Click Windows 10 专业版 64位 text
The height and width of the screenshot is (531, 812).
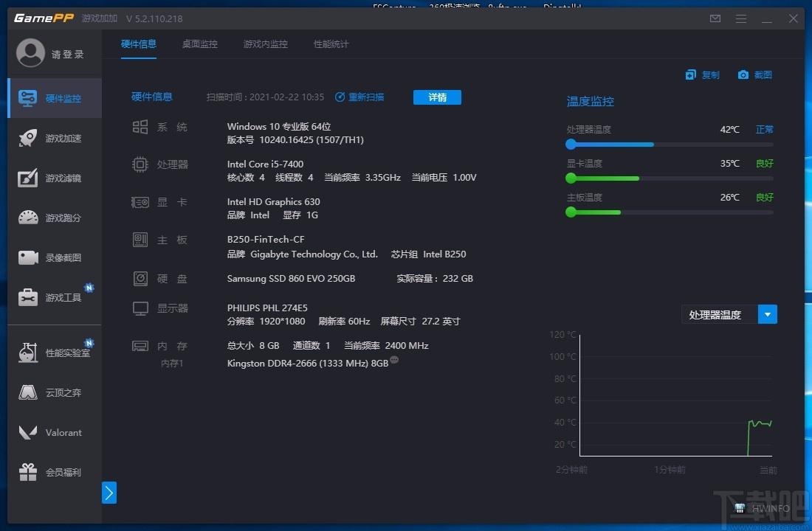278,126
